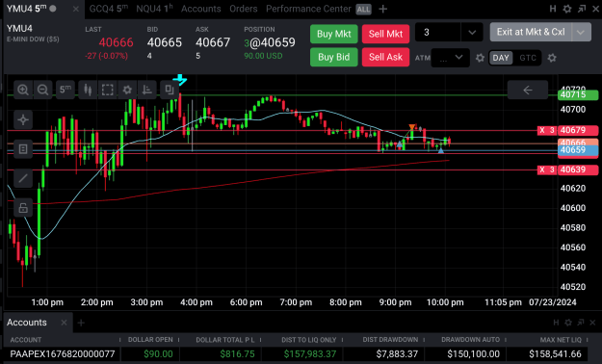602x364 pixels.
Task: Click the YMU4 symbol name
Action: (x=19, y=29)
